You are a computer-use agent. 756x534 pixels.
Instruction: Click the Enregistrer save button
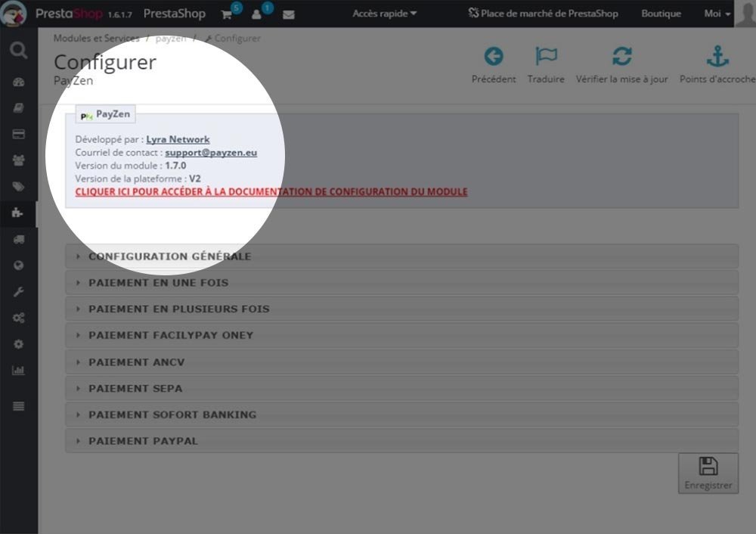(x=708, y=473)
